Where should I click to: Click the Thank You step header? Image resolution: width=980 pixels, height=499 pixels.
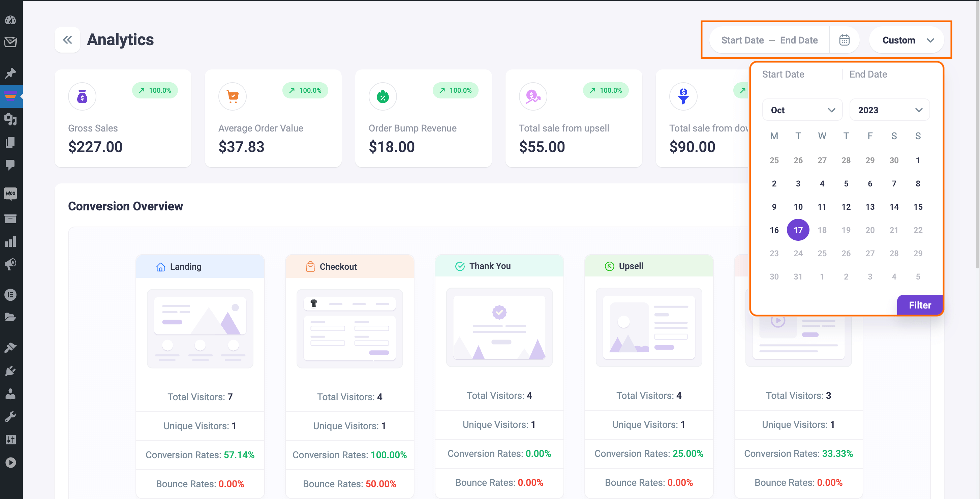pyautogui.click(x=499, y=266)
